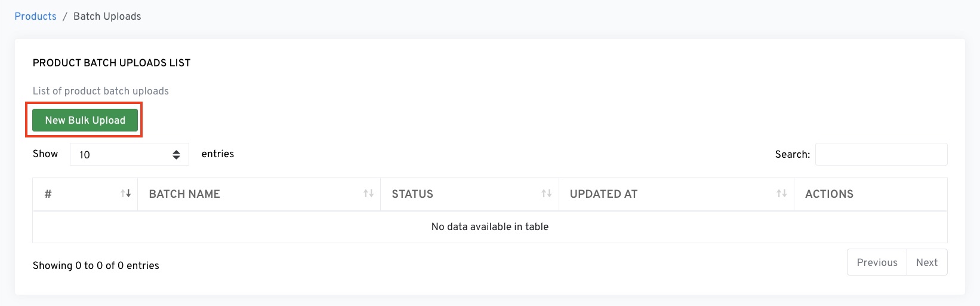Start a New Bulk Upload
The width and height of the screenshot is (980, 306).
[x=85, y=120]
